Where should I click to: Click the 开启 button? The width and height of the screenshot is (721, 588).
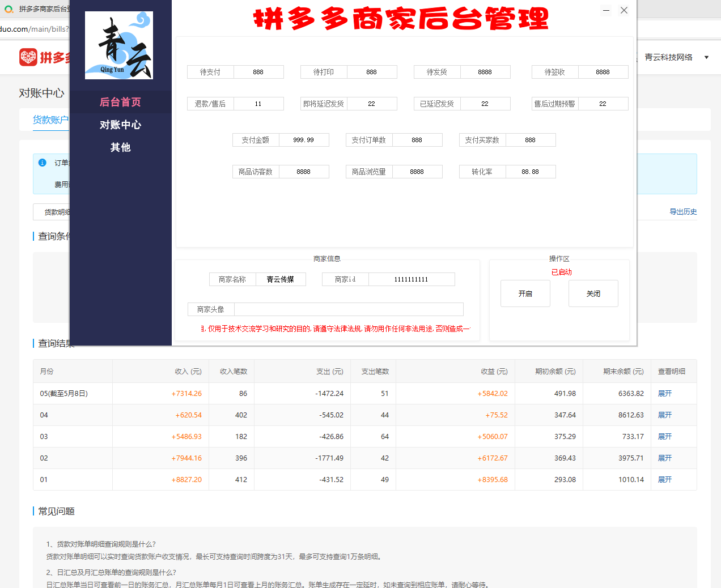(525, 293)
